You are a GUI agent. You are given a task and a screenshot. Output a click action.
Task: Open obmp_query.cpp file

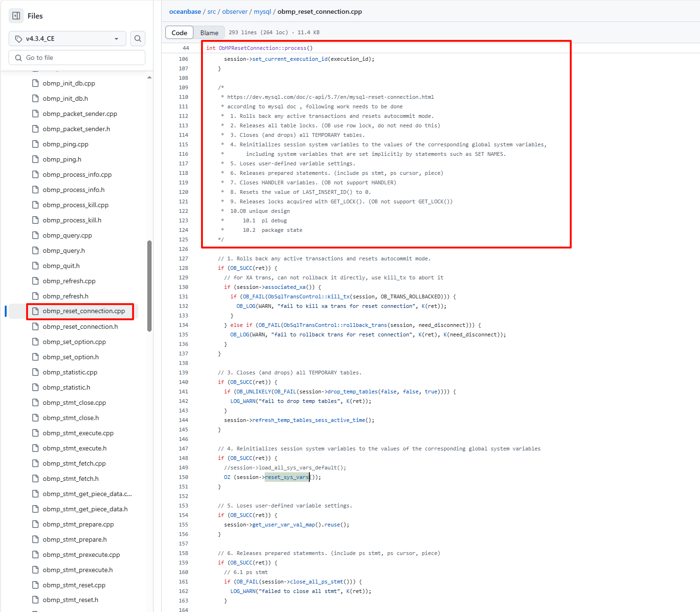click(67, 235)
